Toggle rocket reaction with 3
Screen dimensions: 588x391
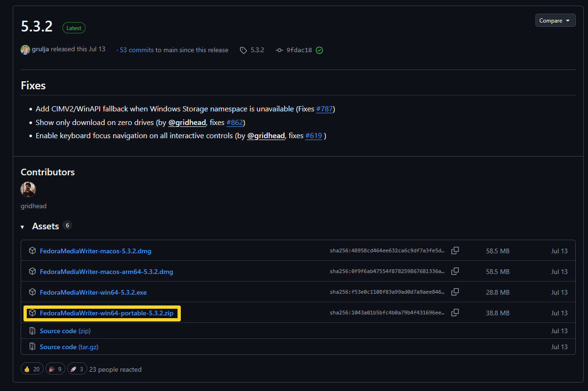coord(77,369)
